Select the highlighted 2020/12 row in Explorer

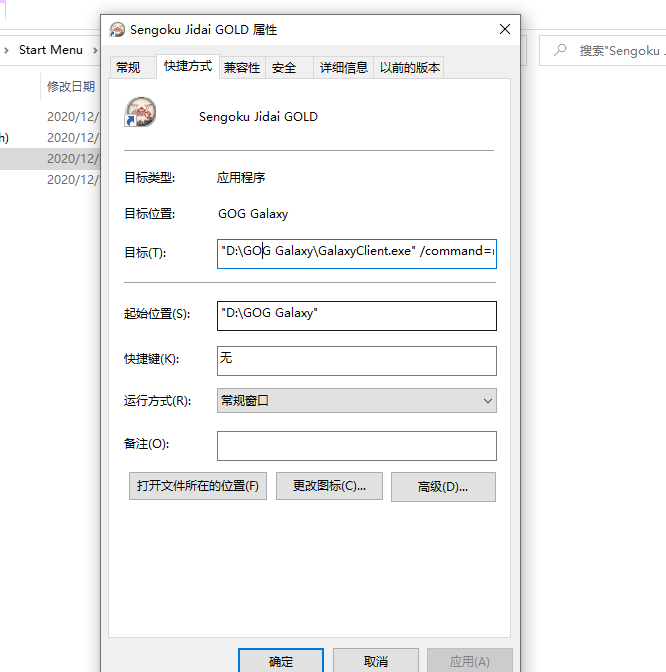tap(50, 159)
